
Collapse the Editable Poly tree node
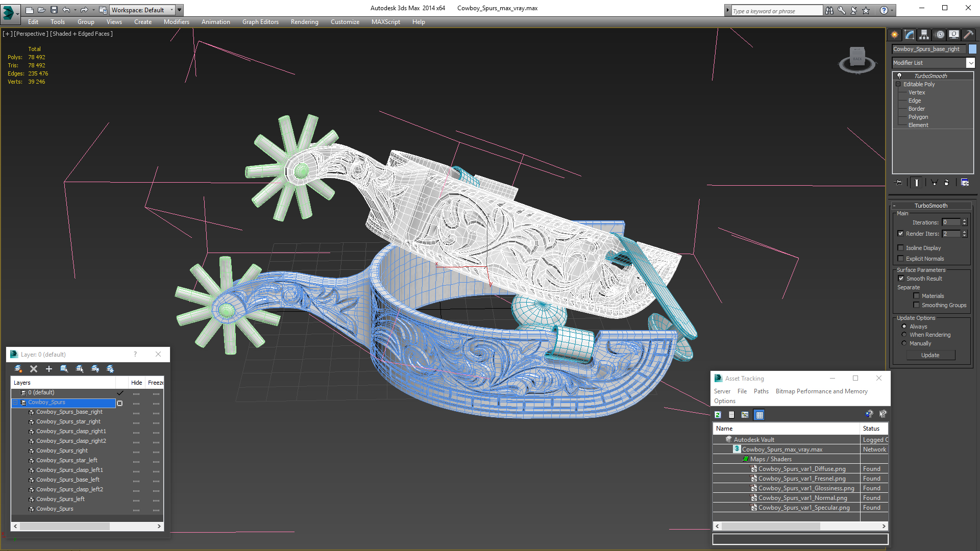pyautogui.click(x=898, y=84)
